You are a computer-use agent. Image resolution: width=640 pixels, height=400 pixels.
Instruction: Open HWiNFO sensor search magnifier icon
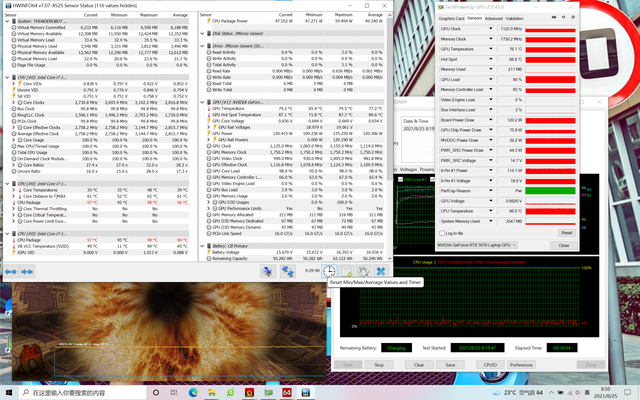(268, 271)
